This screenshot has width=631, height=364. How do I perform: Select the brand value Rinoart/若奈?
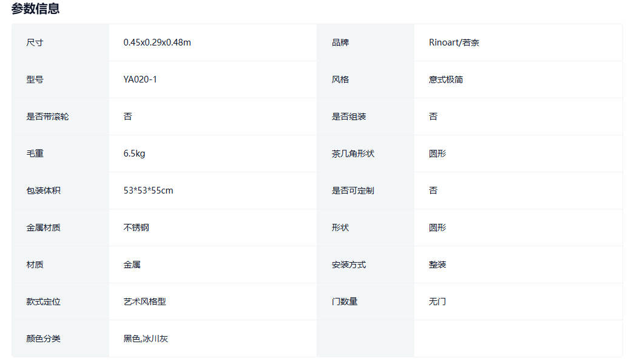coord(454,42)
